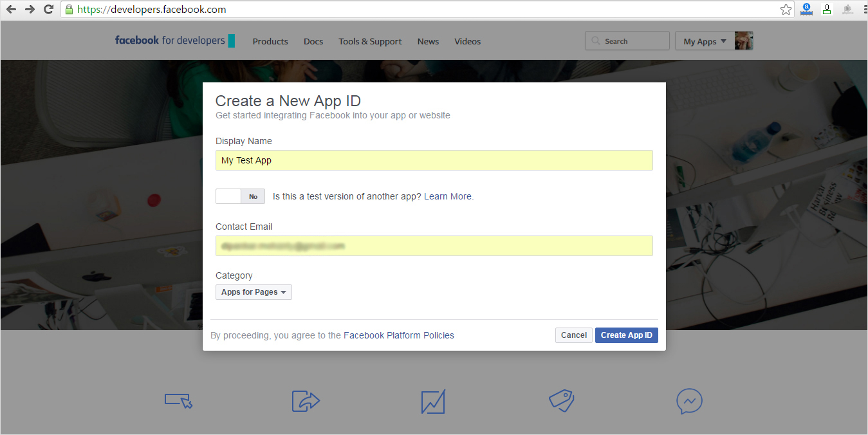Open the profile picture avatar
The height and width of the screenshot is (435, 868).
[744, 41]
